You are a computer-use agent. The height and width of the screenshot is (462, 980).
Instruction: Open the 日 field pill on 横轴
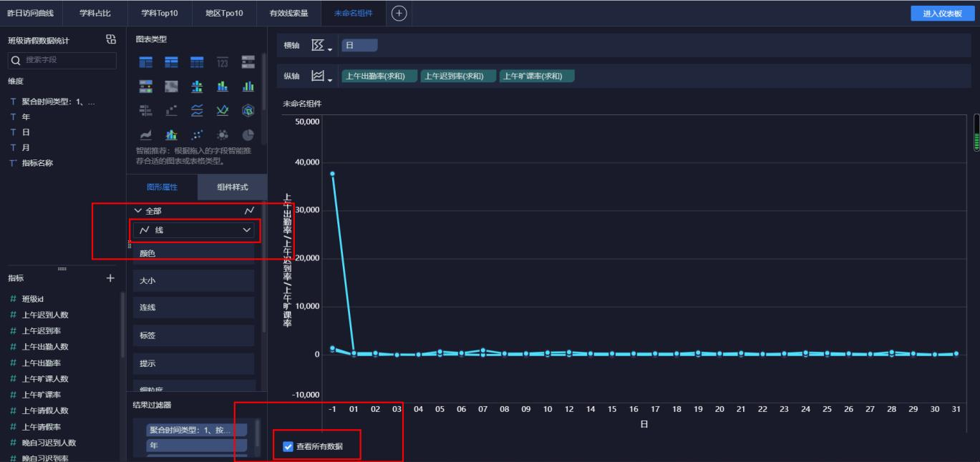359,45
